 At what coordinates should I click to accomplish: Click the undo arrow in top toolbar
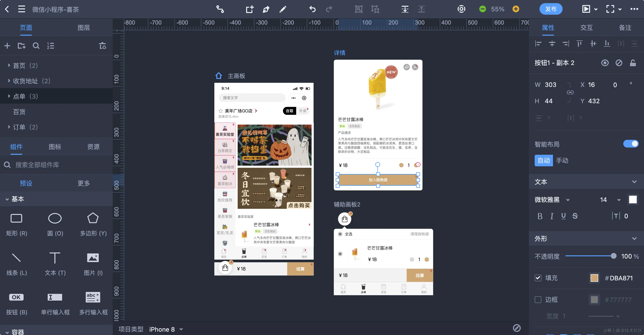pyautogui.click(x=312, y=9)
